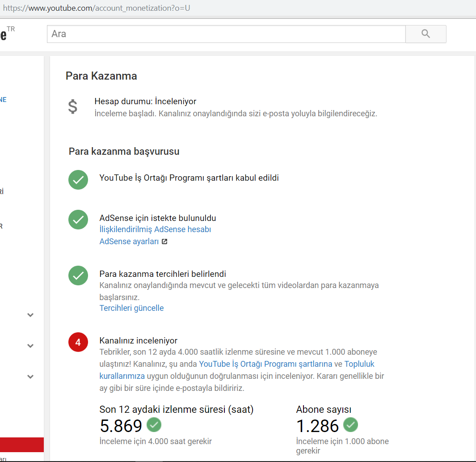
Task: Expand the first sidebar chevron section
Action: click(30, 315)
